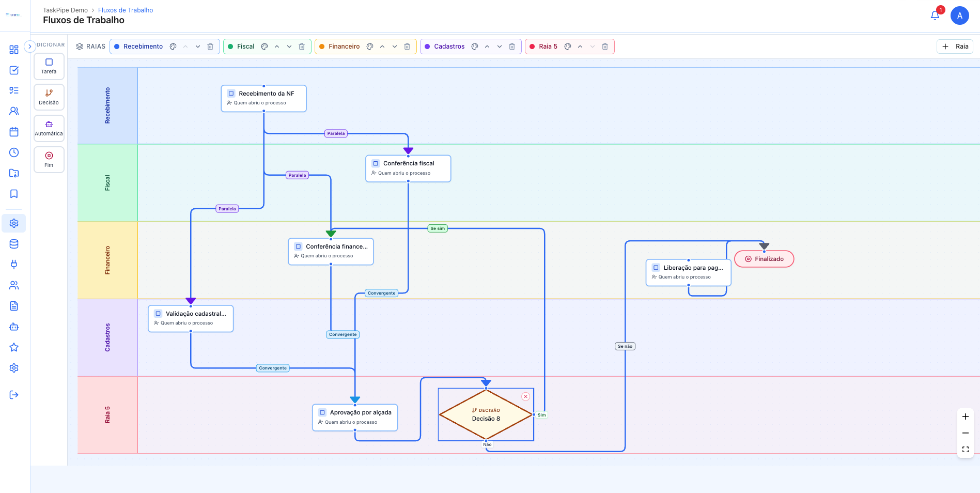Open color palette for Financeiro lane
980x493 pixels.
[x=370, y=47]
